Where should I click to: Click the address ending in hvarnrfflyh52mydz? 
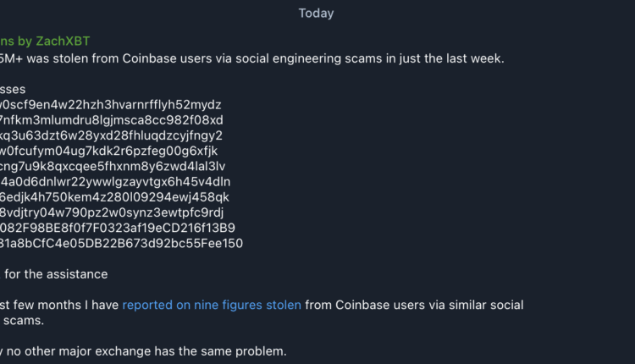(110, 105)
